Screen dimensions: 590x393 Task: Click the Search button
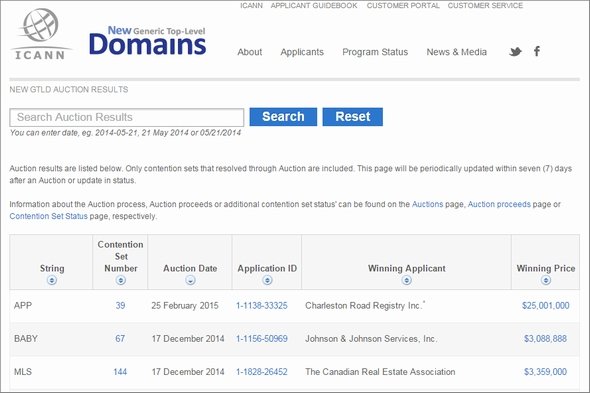coord(283,117)
